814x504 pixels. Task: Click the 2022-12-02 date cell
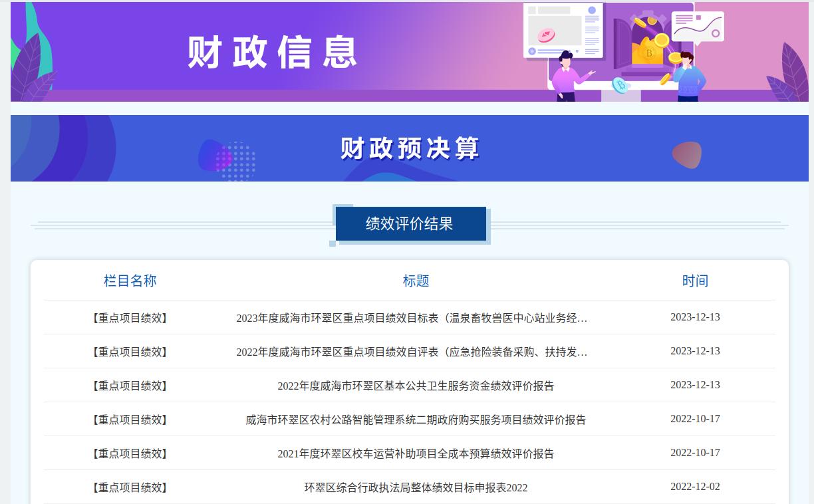[x=695, y=486]
